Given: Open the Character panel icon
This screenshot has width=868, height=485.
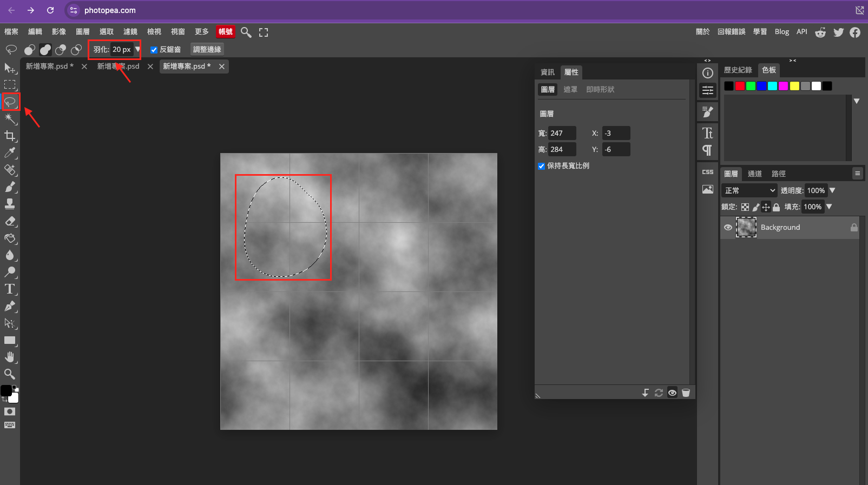Looking at the screenshot, I should [x=708, y=133].
